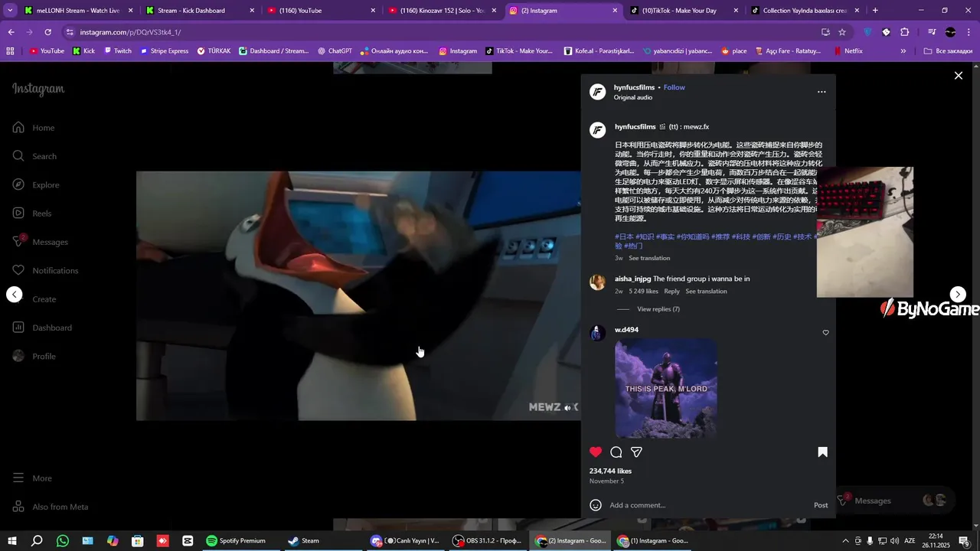Open the ChatGPT bookmark
This screenshot has height=551, width=980.
(334, 51)
